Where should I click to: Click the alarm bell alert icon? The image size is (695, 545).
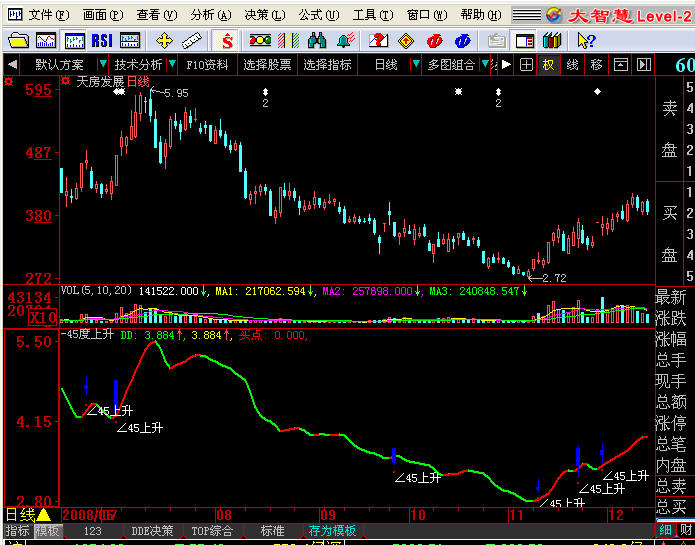point(346,40)
